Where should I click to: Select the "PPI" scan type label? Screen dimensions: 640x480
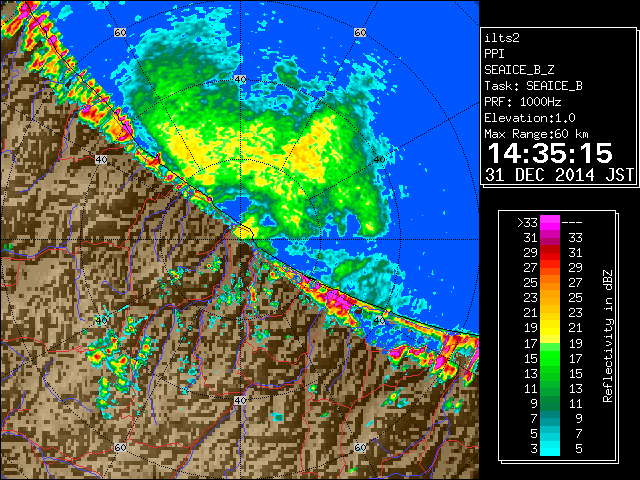494,54
